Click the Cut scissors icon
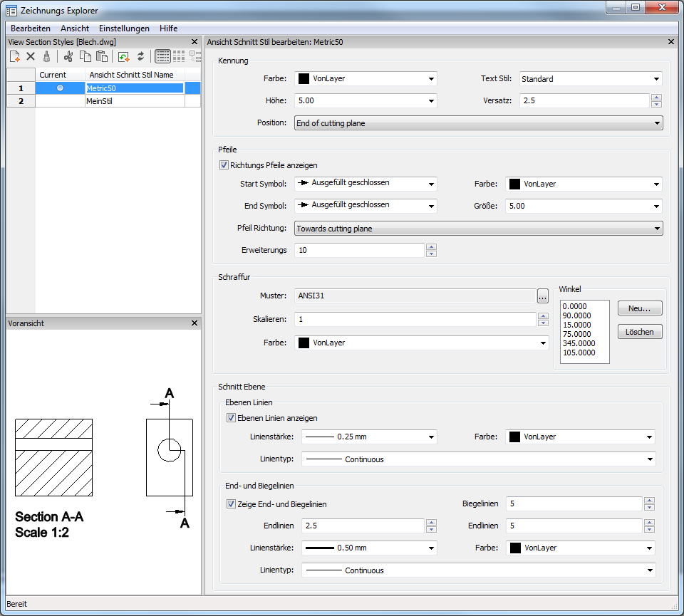Image resolution: width=684 pixels, height=616 pixels. click(68, 56)
